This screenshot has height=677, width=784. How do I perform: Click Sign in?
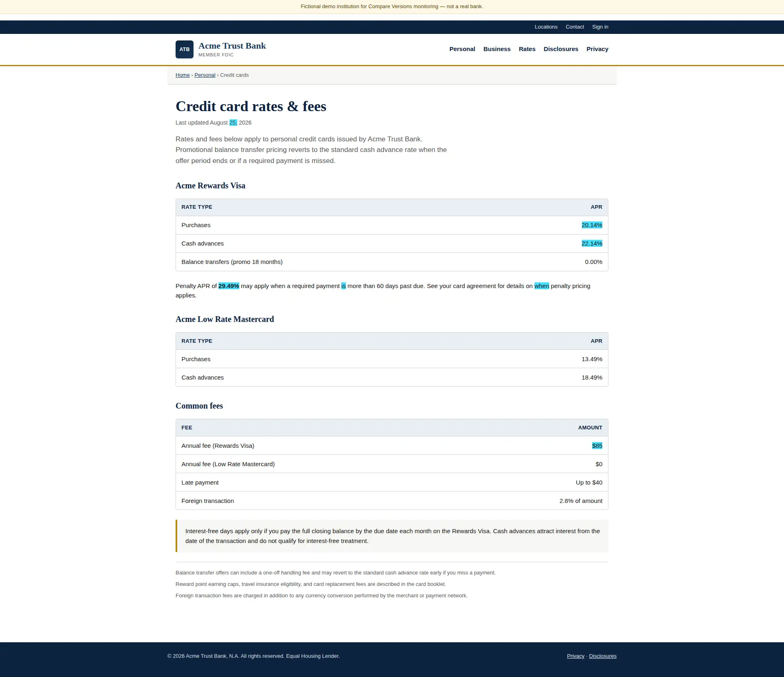pyautogui.click(x=600, y=27)
